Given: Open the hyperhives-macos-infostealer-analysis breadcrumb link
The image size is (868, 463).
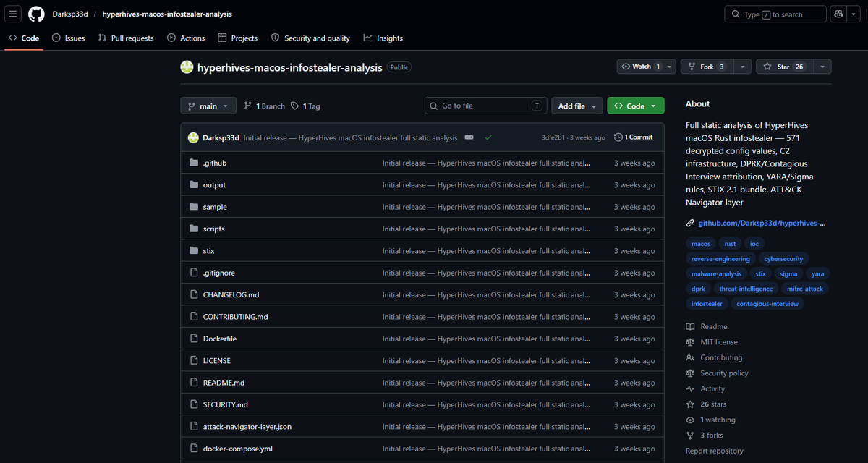Looking at the screenshot, I should [x=167, y=14].
